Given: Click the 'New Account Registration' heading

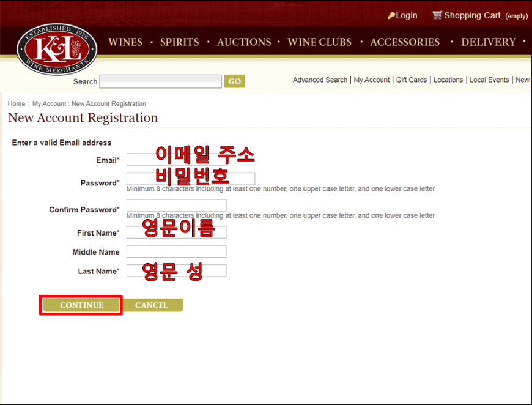Looking at the screenshot, I should point(83,118).
